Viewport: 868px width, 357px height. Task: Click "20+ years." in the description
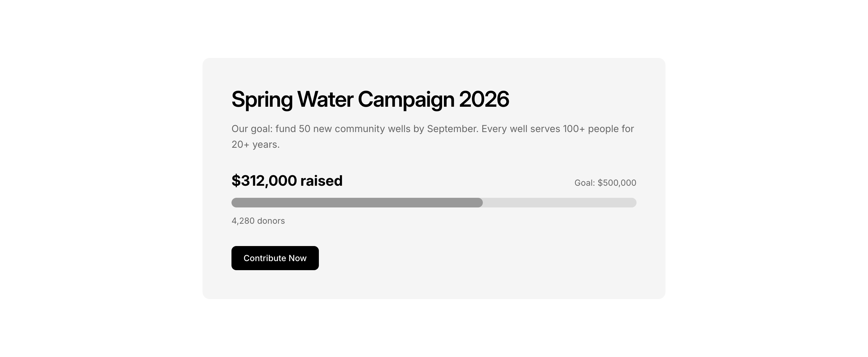[x=255, y=145]
